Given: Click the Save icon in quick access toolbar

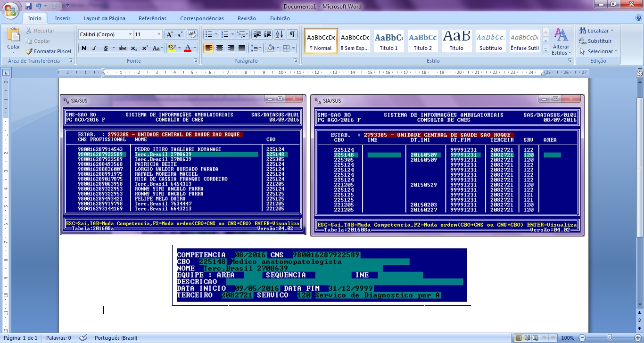Looking at the screenshot, I should (x=28, y=7).
